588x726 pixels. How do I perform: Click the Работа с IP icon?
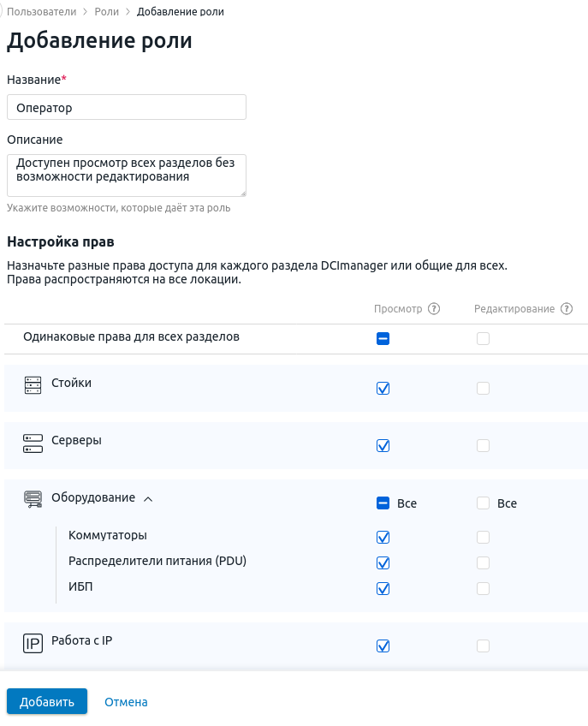coord(33,643)
